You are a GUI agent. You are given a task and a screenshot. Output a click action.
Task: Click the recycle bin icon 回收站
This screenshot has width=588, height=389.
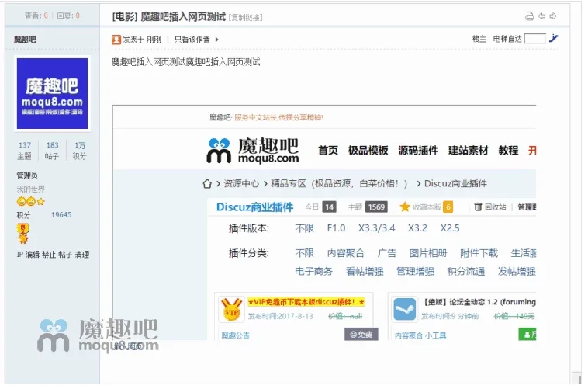tap(478, 207)
